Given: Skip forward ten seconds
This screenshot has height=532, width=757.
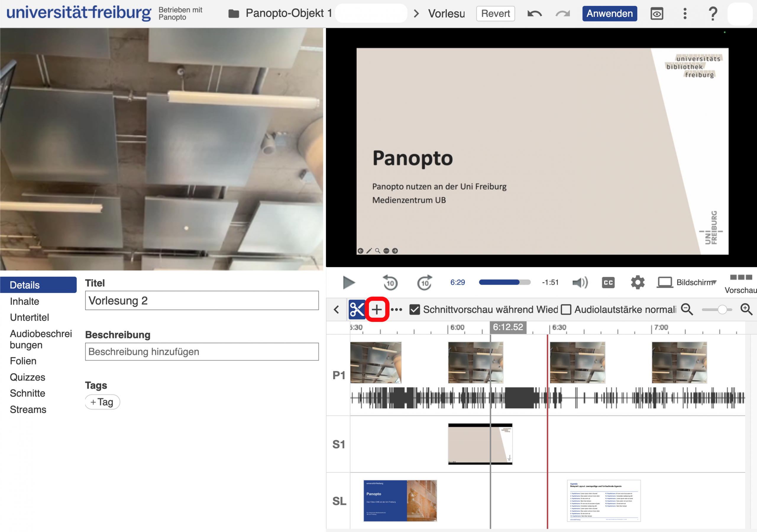Looking at the screenshot, I should click(424, 283).
